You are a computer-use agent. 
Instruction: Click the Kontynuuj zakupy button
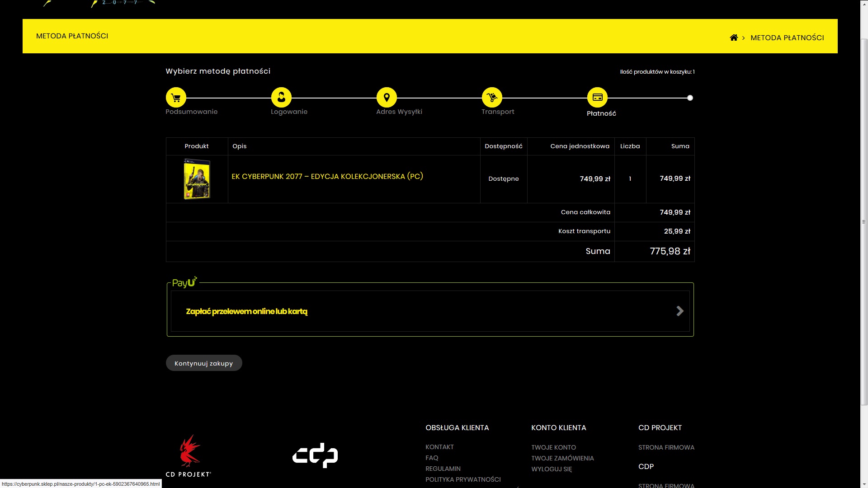tap(204, 363)
